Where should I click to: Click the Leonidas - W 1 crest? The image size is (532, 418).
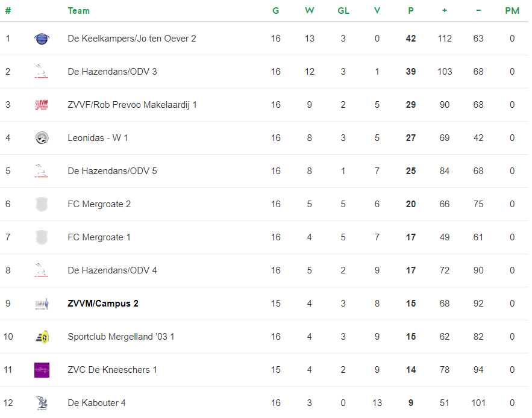pyautogui.click(x=42, y=138)
